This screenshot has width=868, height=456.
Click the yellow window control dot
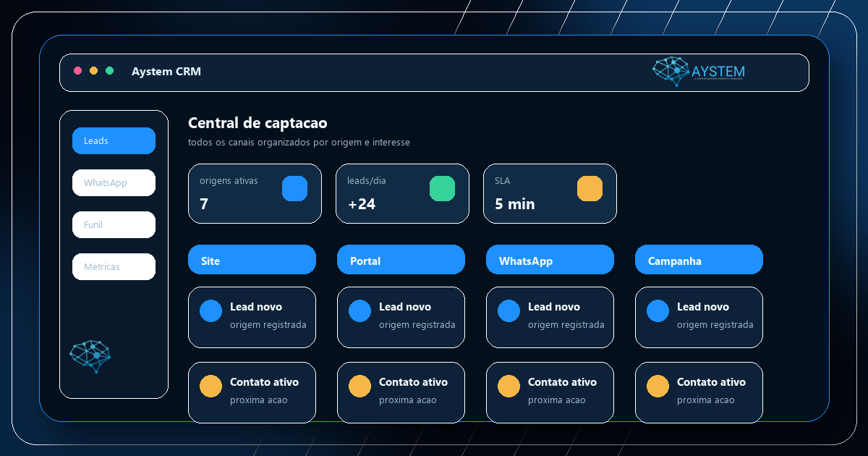click(x=93, y=71)
